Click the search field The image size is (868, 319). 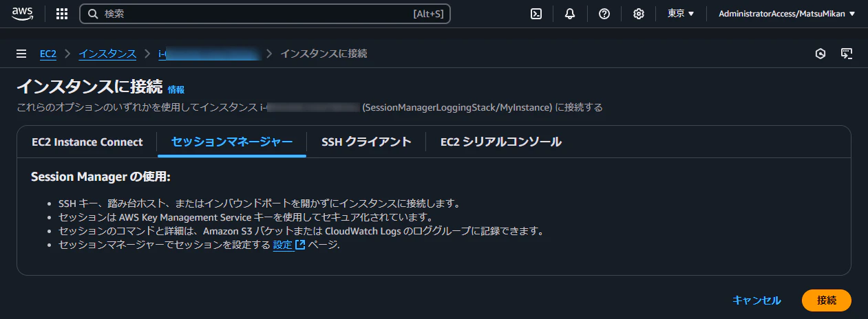click(265, 14)
